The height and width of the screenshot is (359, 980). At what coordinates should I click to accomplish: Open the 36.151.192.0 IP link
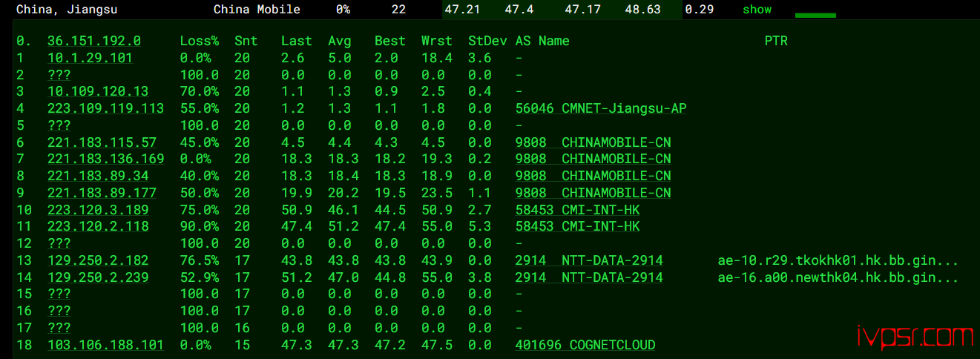tap(94, 42)
